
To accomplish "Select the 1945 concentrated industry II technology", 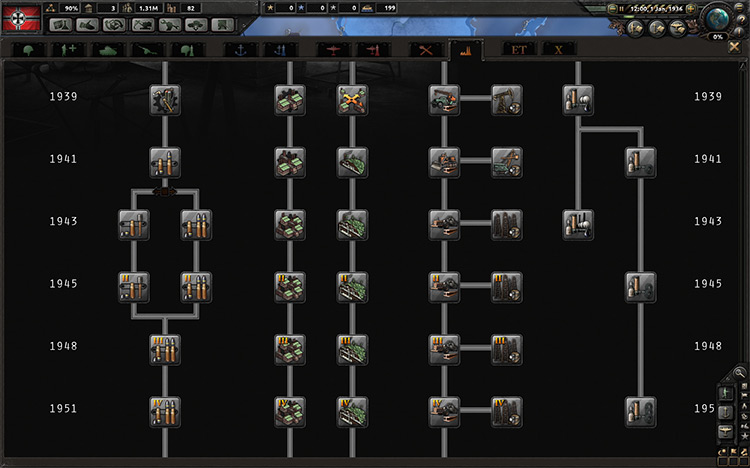I will point(290,287).
